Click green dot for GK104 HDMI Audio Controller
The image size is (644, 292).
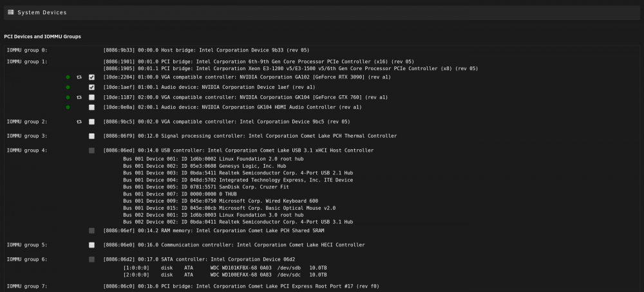pyautogui.click(x=68, y=107)
